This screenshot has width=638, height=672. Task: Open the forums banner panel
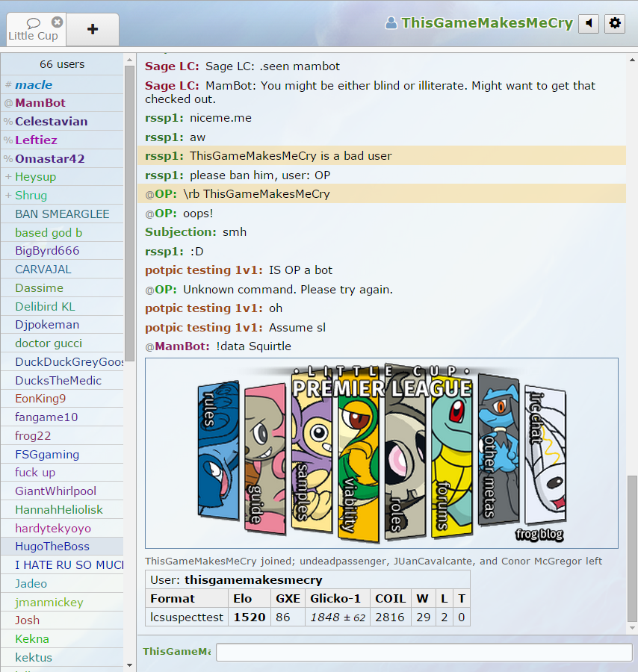tap(452, 459)
